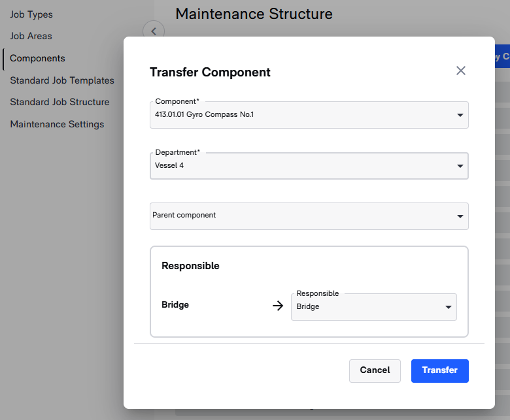Open Job Areas in the sidebar
Screen dimensions: 510x420
[31, 36]
